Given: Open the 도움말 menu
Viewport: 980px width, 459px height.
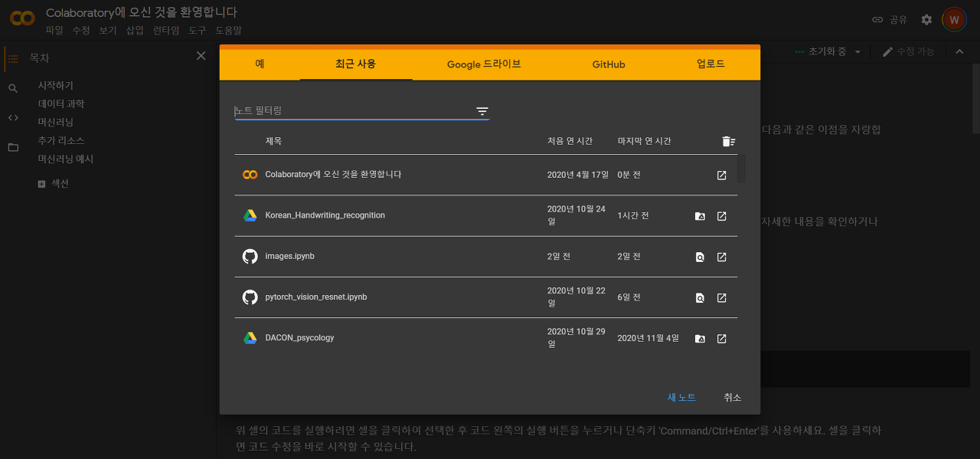Looking at the screenshot, I should (x=228, y=31).
